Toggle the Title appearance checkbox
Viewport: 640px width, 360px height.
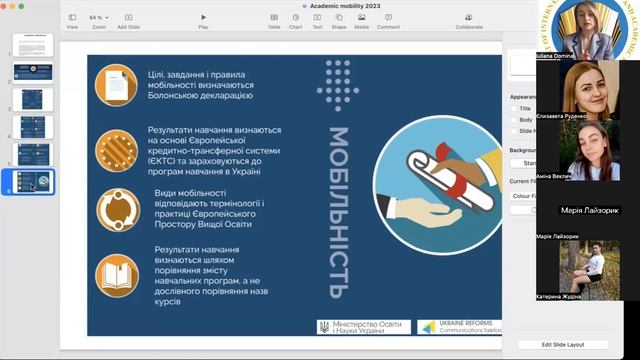(513, 109)
